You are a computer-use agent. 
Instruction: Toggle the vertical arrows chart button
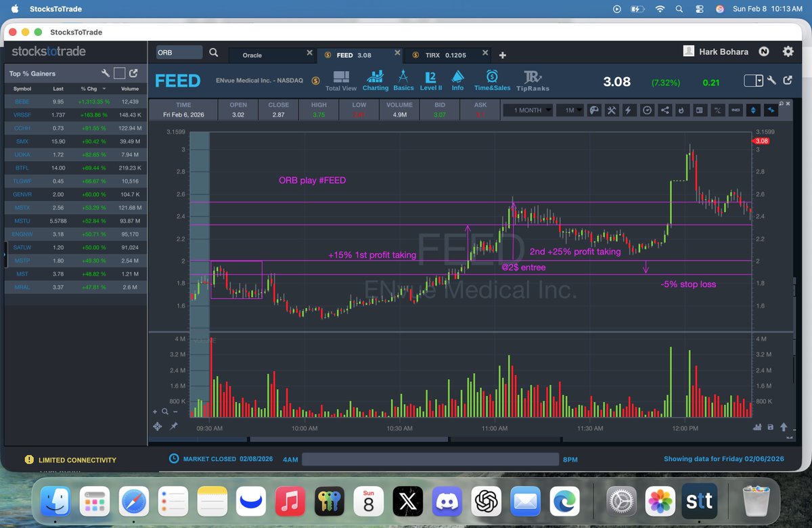click(x=752, y=110)
